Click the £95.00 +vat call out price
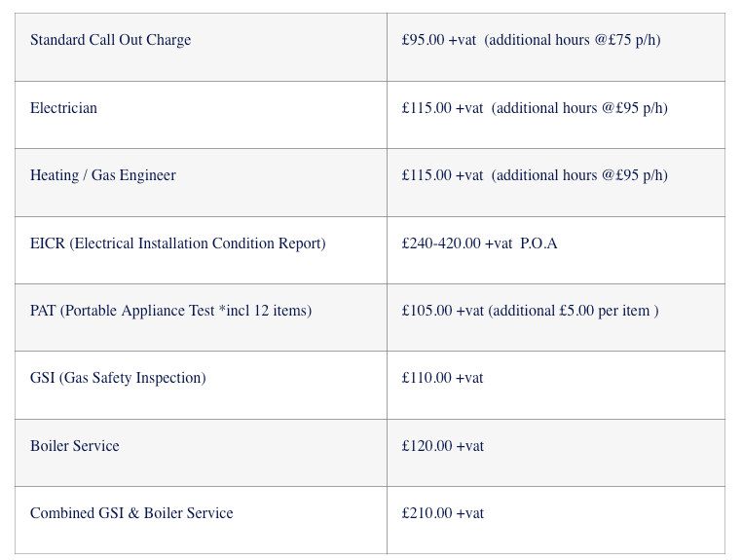 coord(438,41)
